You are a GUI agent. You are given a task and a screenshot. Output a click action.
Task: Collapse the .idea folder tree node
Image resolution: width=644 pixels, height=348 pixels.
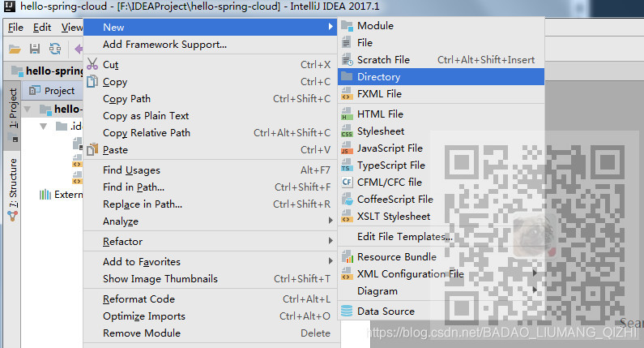pos(44,127)
